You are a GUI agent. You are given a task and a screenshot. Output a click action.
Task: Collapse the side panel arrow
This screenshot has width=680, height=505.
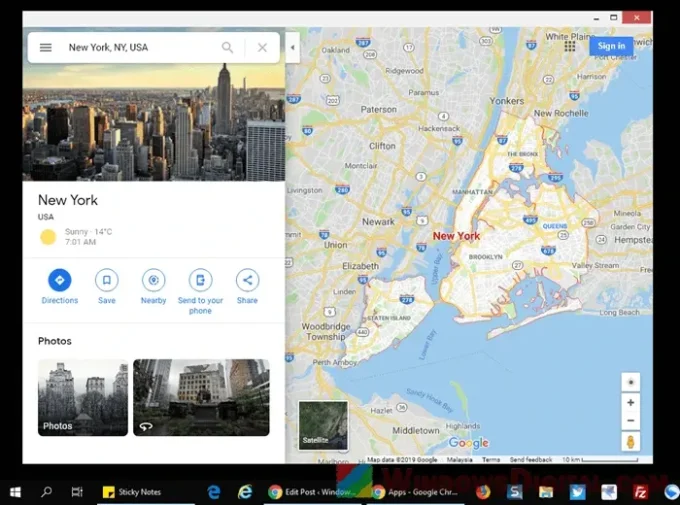292,47
